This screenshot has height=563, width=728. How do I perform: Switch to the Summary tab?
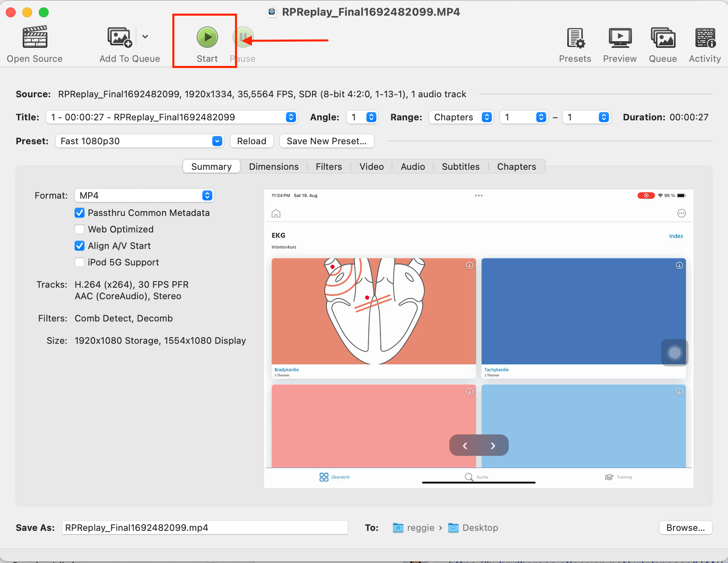(211, 167)
